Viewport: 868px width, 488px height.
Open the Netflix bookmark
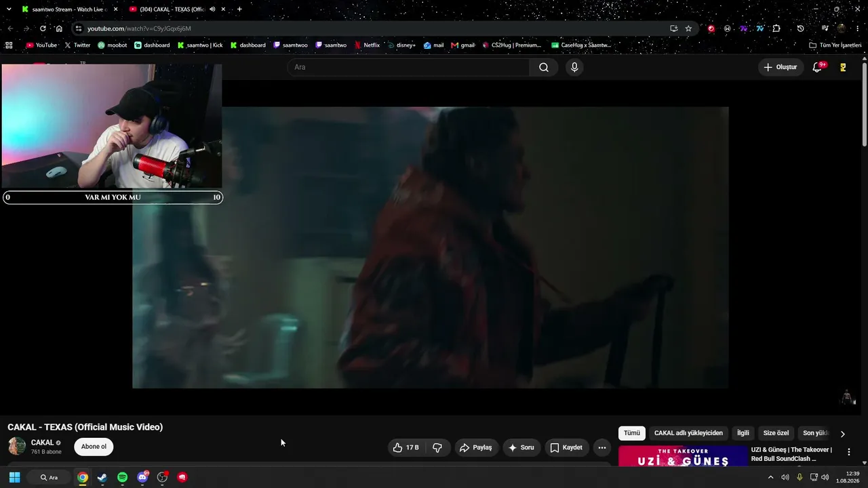(367, 45)
